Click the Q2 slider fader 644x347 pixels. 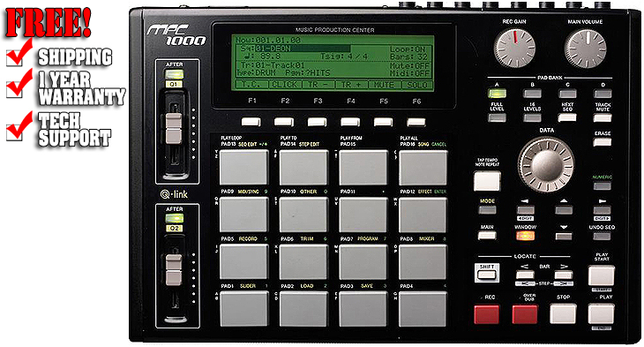(174, 270)
